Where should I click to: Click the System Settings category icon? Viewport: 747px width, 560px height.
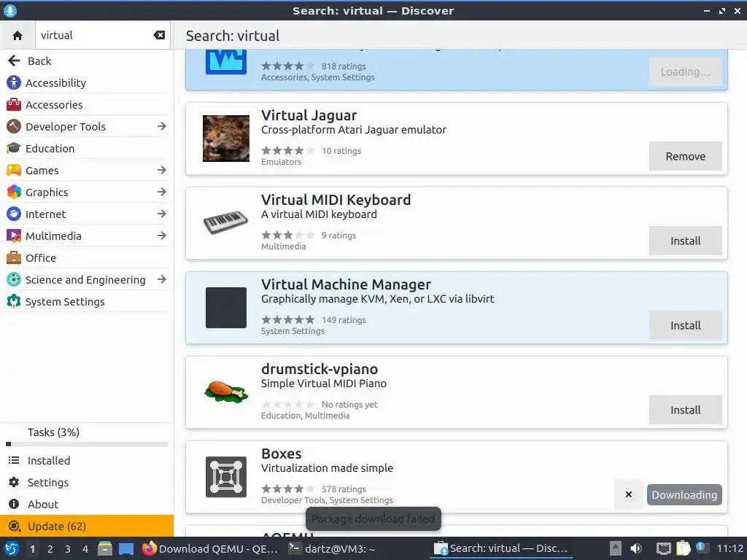(14, 302)
